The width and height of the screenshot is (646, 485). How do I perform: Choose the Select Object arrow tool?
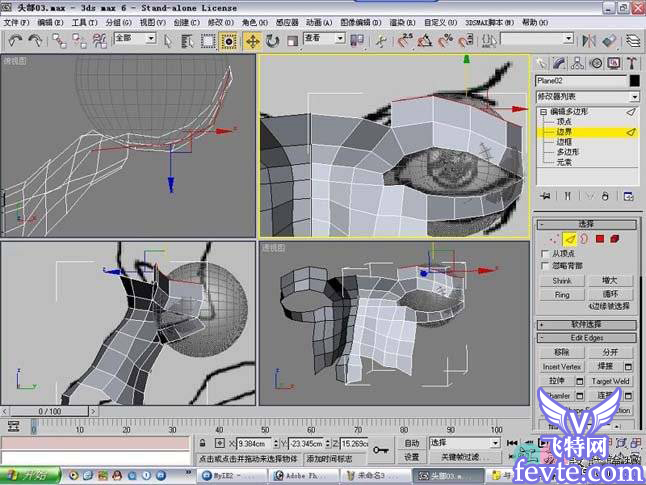pyautogui.click(x=168, y=41)
